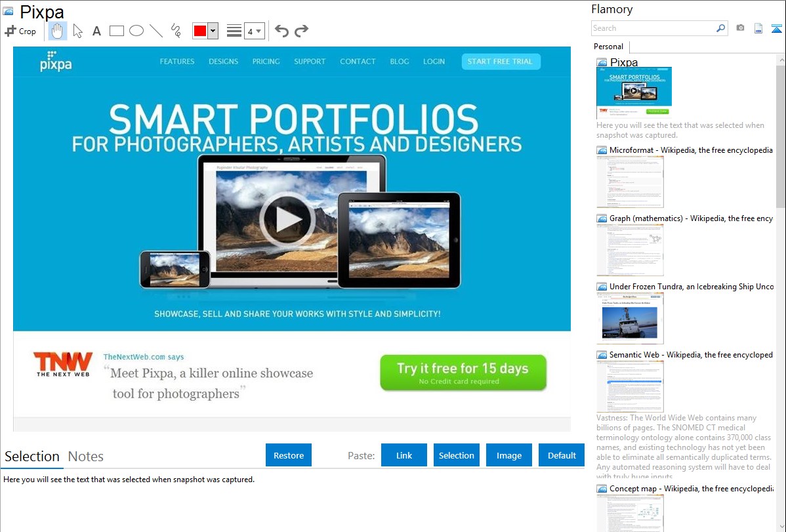786x532 pixels.
Task: Open the Semantic Web snapshot thumbnail
Action: [630, 386]
